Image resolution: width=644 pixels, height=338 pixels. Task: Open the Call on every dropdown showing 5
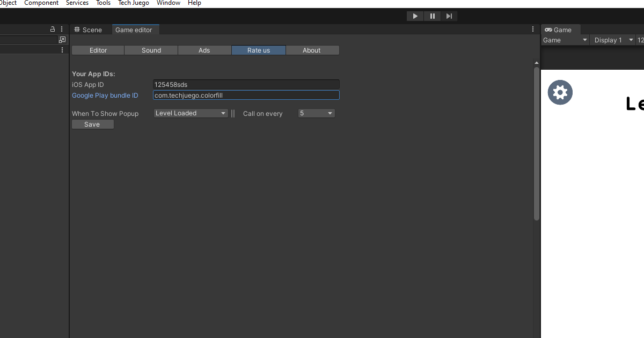pyautogui.click(x=317, y=113)
